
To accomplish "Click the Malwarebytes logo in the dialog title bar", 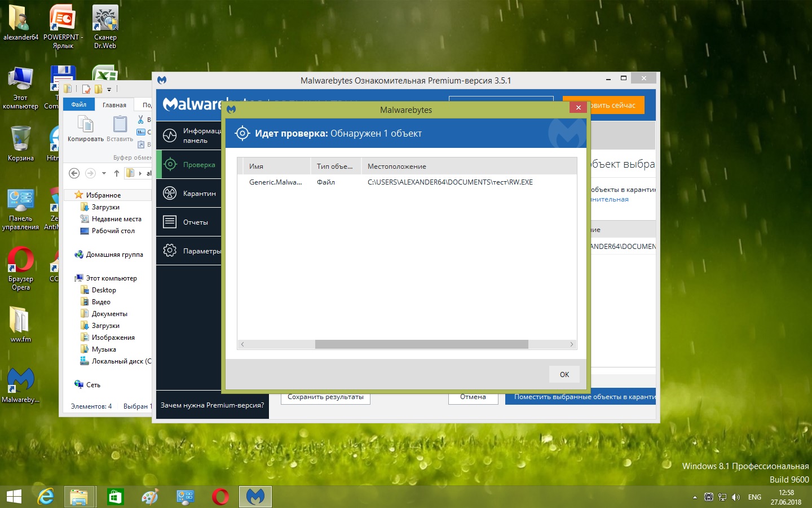I will pos(231,109).
